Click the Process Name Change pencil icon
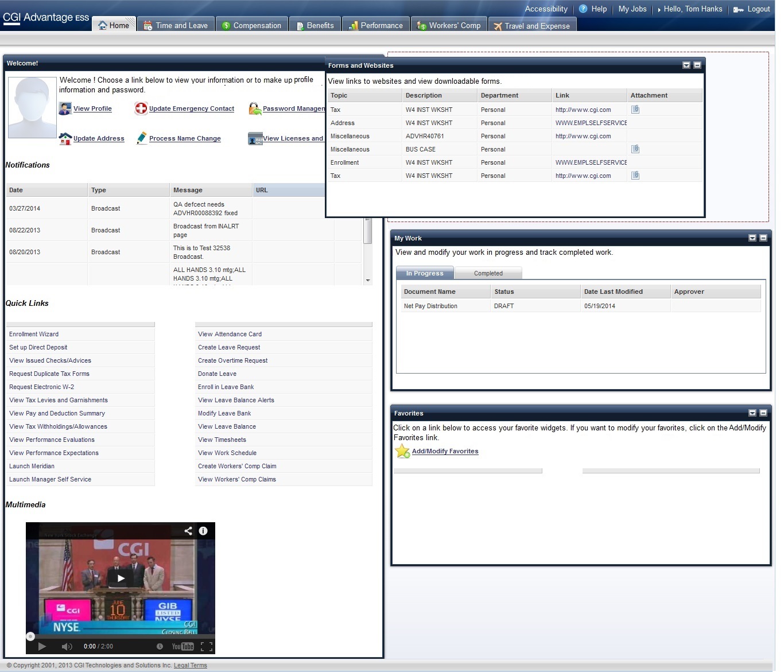The image size is (784, 672). 142,138
